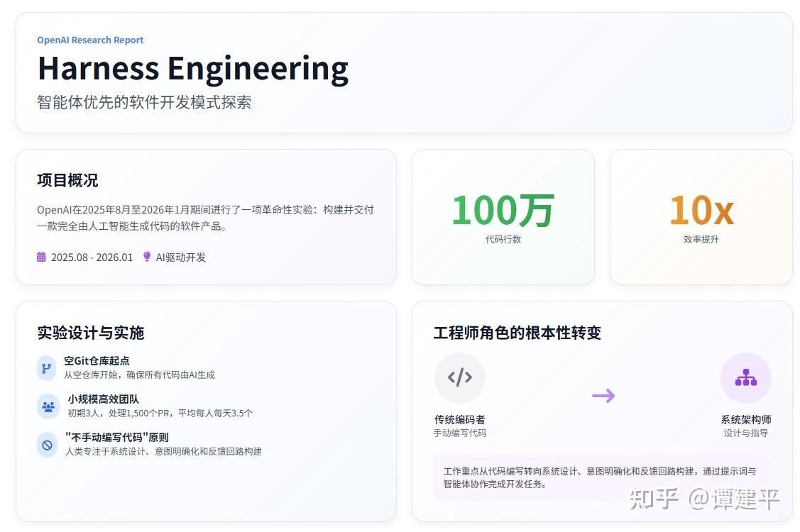Click the 系统架构师 role label
The height and width of the screenshot is (532, 800).
click(x=746, y=419)
